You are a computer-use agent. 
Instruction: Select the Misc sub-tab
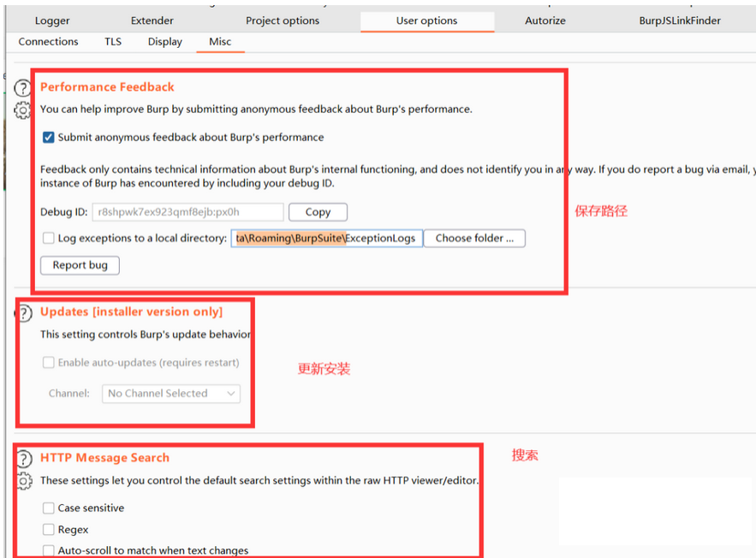coord(220,42)
